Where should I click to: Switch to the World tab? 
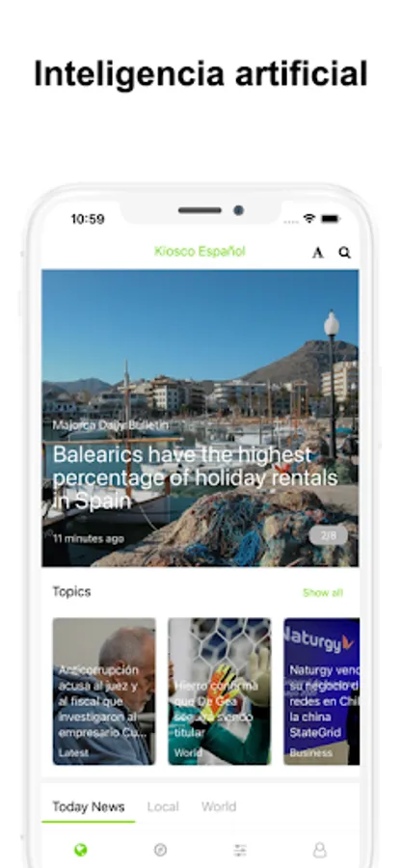coord(219,806)
